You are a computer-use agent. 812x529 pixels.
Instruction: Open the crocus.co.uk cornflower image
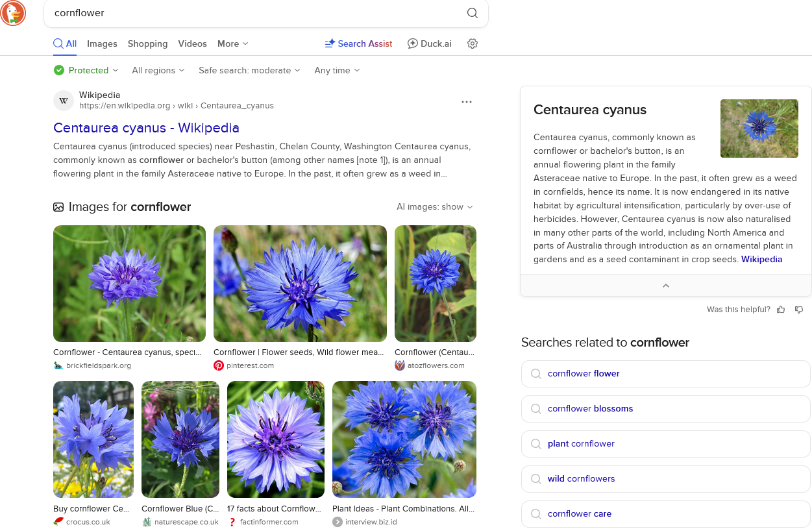93,439
